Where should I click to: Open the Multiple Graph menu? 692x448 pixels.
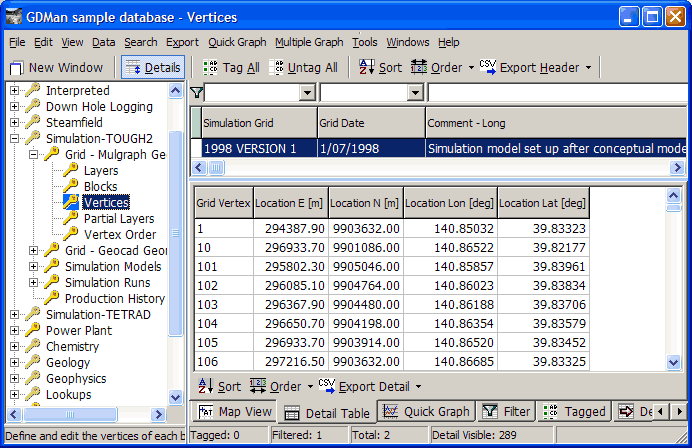309,42
